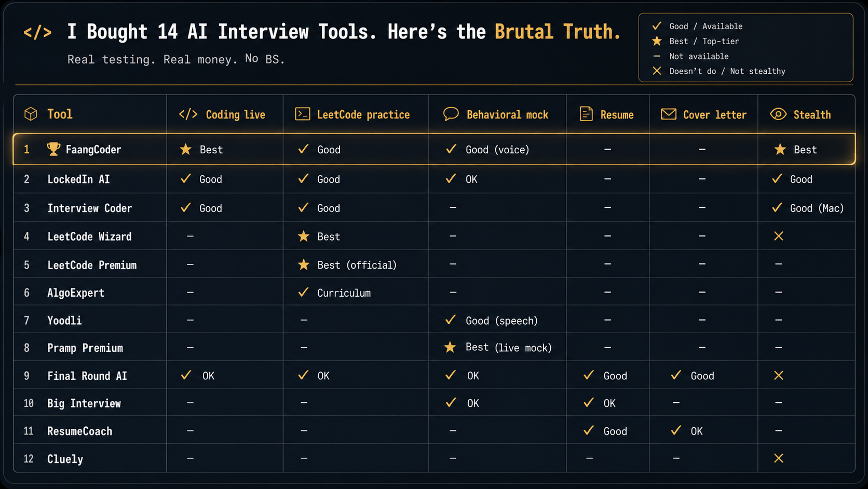Select the LockedIn AI row name
The width and height of the screenshot is (868, 489).
tap(78, 179)
